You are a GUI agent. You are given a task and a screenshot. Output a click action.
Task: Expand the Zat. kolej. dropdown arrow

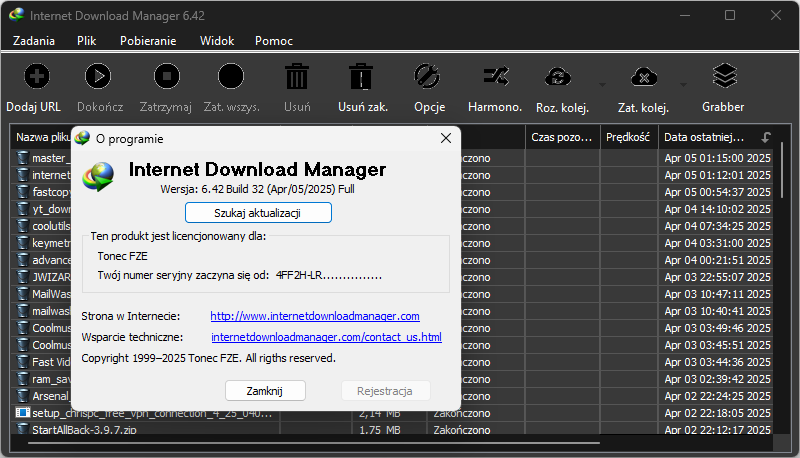point(683,85)
